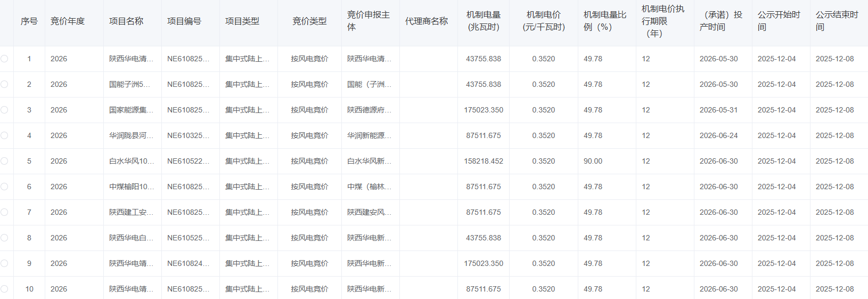Click the 项目名称 column header
Image resolution: width=868 pixels, height=299 pixels.
tap(126, 21)
